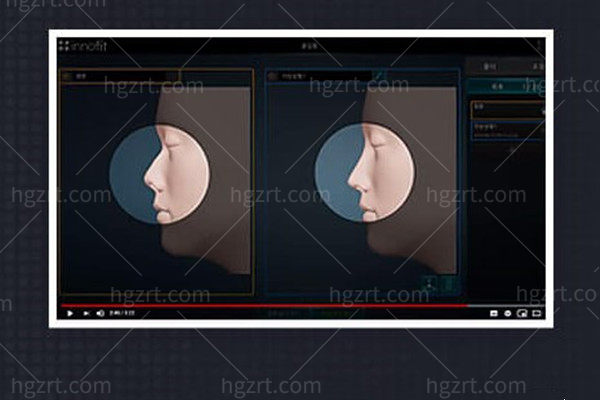Viewport: 600px width, 400px height.
Task: Click the play button in video controls
Action: (x=70, y=313)
